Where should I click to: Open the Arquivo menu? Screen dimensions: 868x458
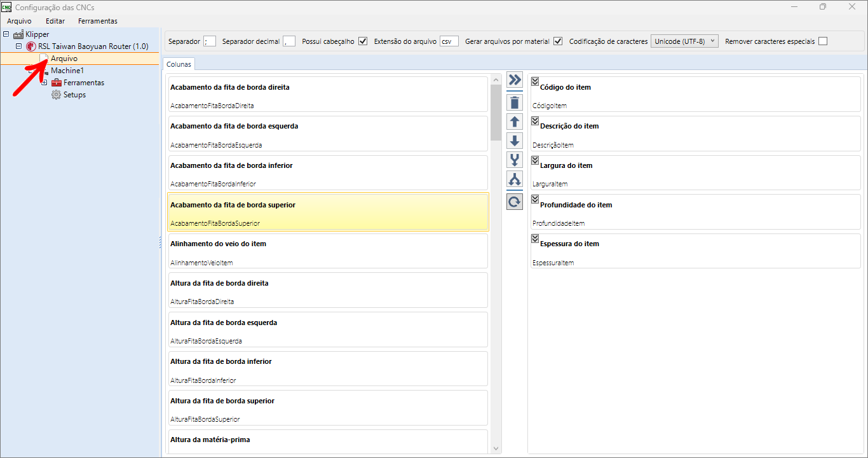19,21
